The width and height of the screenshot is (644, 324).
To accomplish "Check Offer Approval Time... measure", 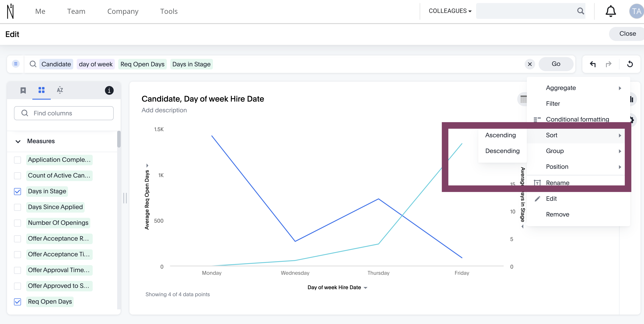I will (x=17, y=270).
